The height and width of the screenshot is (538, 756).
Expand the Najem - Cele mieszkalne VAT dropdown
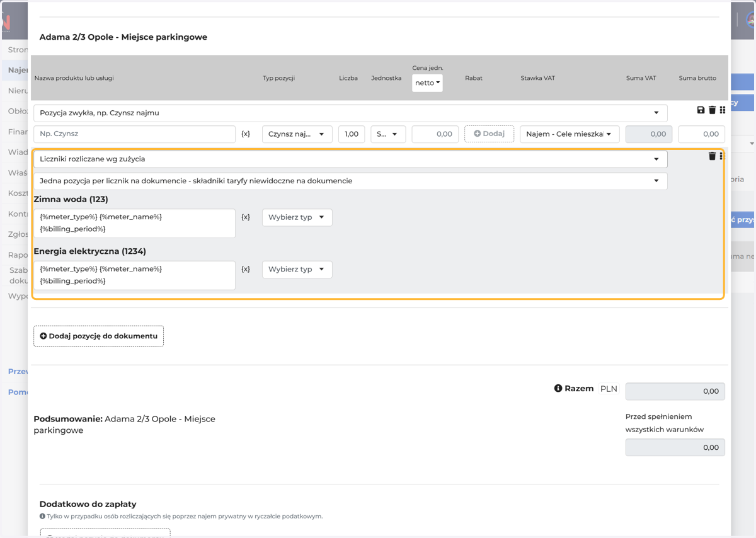pos(570,134)
